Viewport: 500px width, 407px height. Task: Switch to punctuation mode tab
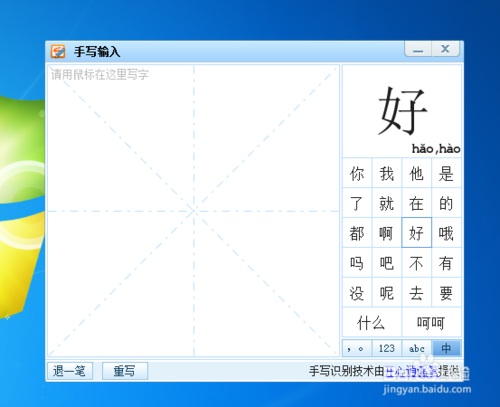click(357, 348)
